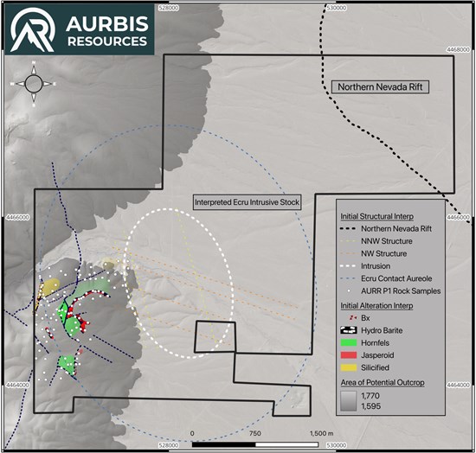Select the yellow Silicified legend swatch
The height and width of the screenshot is (453, 476).
(x=349, y=367)
